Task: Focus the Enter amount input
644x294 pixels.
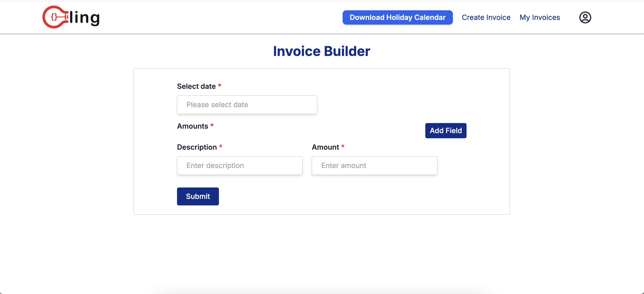Action: pos(374,166)
